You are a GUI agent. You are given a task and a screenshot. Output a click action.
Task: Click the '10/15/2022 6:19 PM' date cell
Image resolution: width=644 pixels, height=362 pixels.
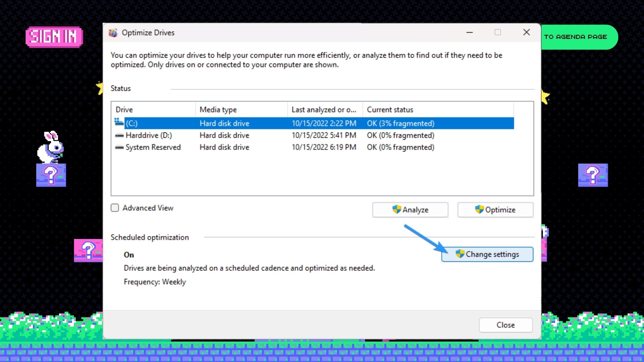coord(324,147)
